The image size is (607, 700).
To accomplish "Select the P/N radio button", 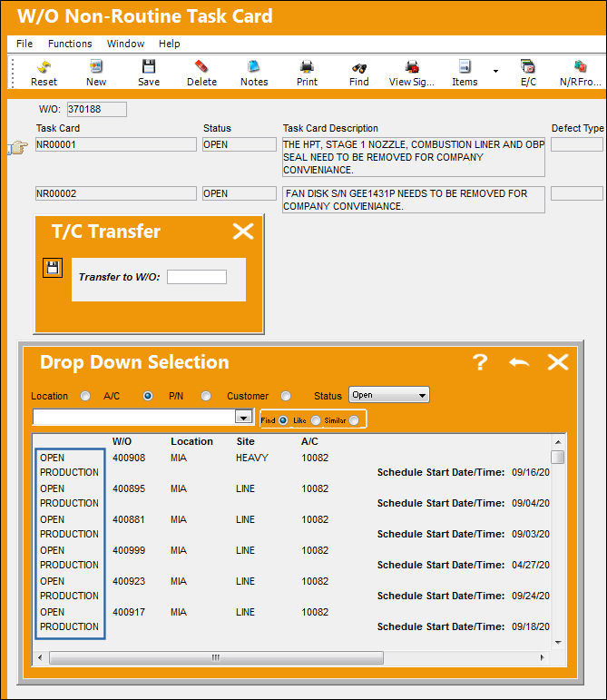I will pyautogui.click(x=206, y=396).
